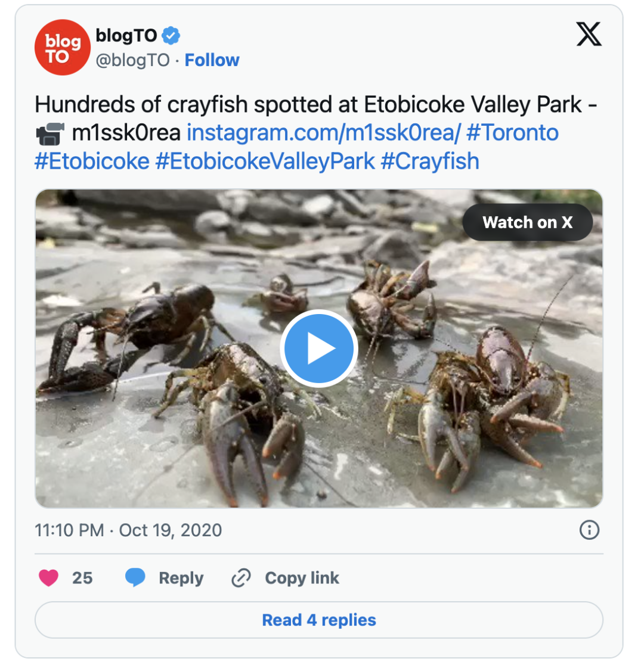Screen dimensions: 644x662
Task: Click the #Toronto hashtag
Action: coord(512,133)
